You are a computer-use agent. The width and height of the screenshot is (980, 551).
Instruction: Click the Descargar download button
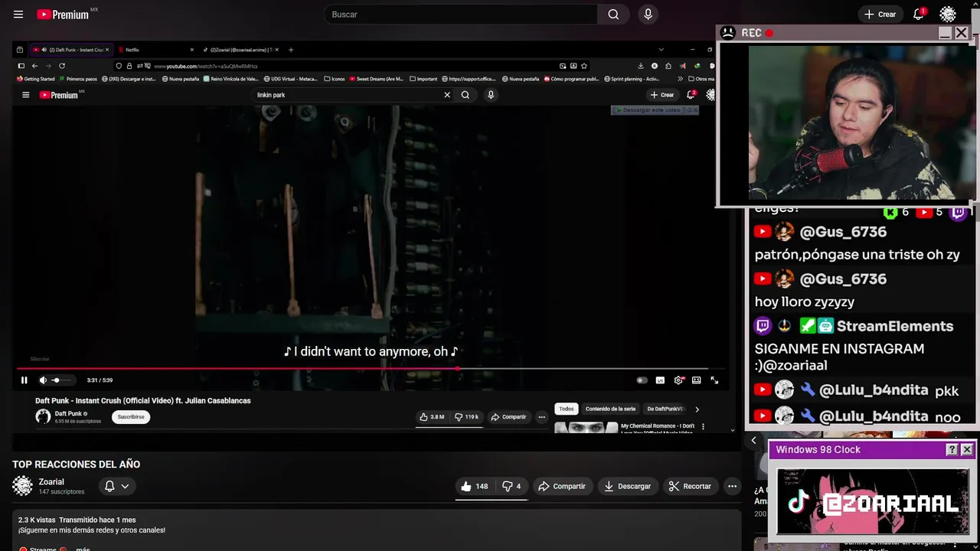tap(627, 486)
